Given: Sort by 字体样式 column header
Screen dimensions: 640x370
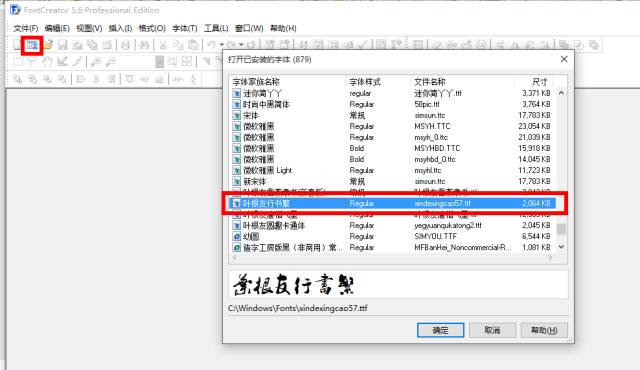Looking at the screenshot, I should pos(379,82).
